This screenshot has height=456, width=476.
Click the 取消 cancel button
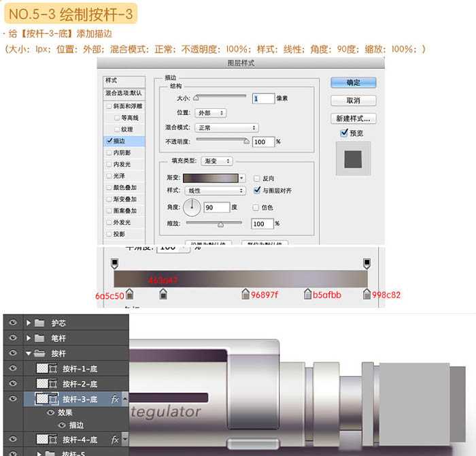point(354,100)
